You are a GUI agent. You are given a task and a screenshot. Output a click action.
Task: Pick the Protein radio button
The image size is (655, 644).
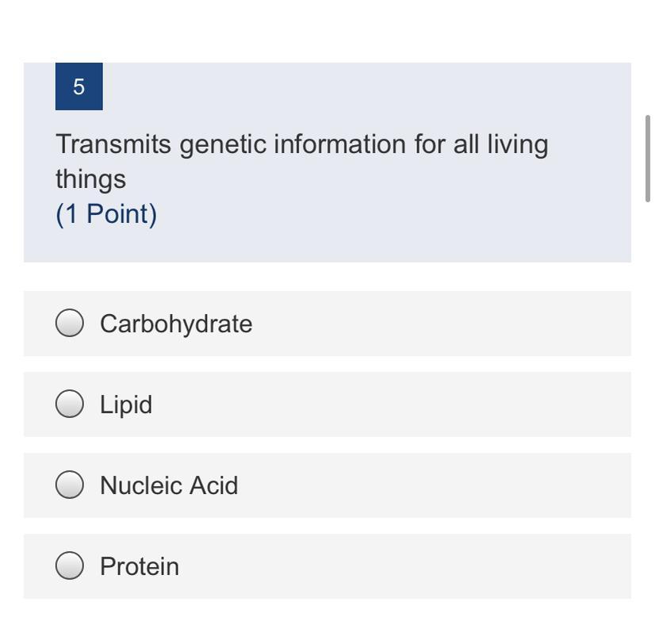(x=70, y=566)
